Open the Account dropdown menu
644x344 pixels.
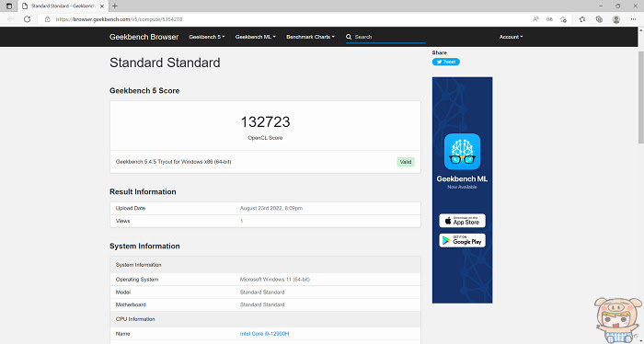(x=511, y=37)
